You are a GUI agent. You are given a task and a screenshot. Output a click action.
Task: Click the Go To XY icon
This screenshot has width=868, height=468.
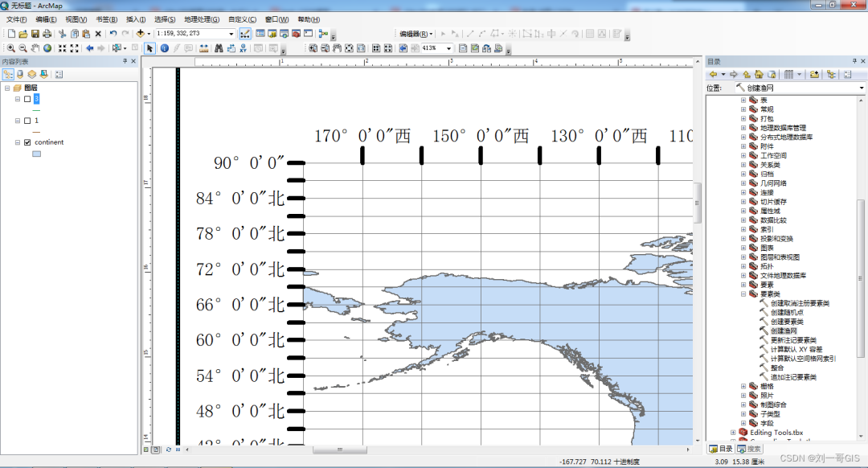tap(243, 48)
